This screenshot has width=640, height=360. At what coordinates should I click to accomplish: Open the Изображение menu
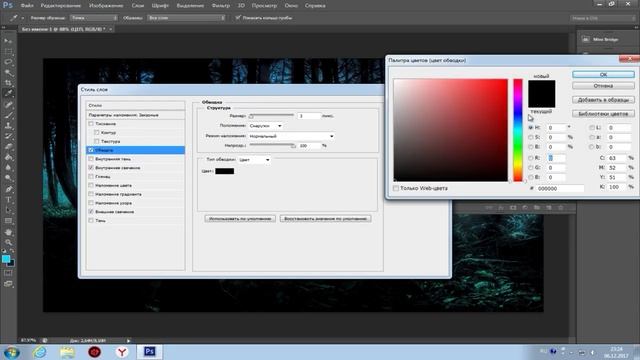point(106,6)
